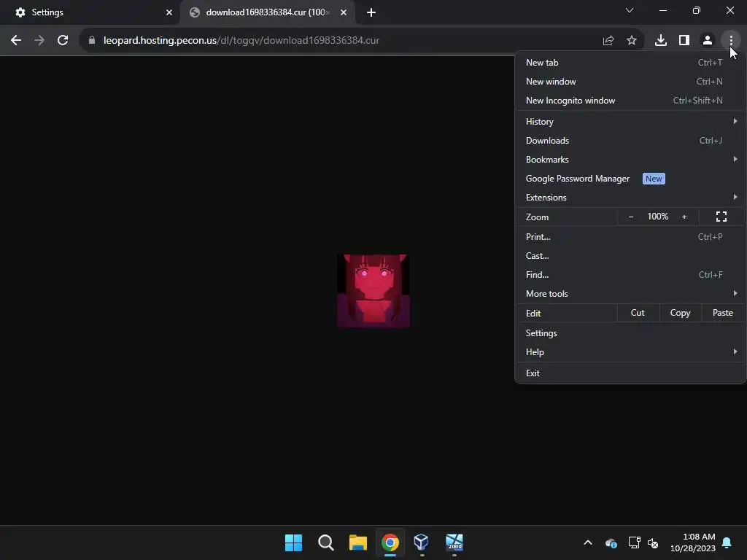Open the downloads tray icon
Viewport: 747px width, 560px height.
(660, 41)
